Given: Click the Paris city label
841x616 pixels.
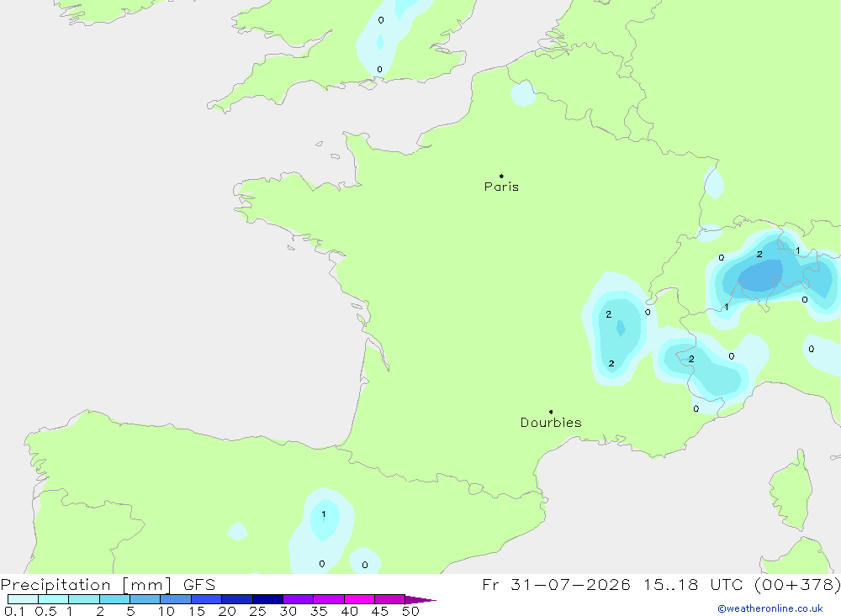Looking at the screenshot, I should click(x=501, y=187).
